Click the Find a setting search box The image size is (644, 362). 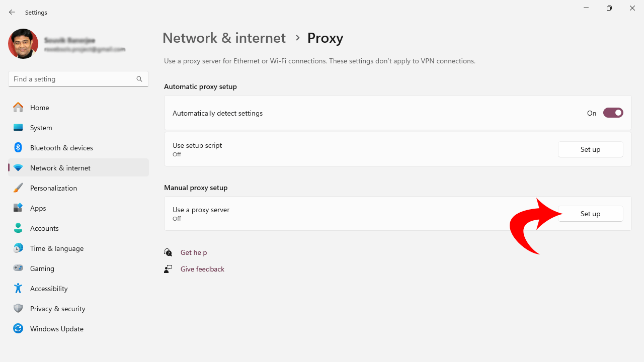click(x=73, y=79)
